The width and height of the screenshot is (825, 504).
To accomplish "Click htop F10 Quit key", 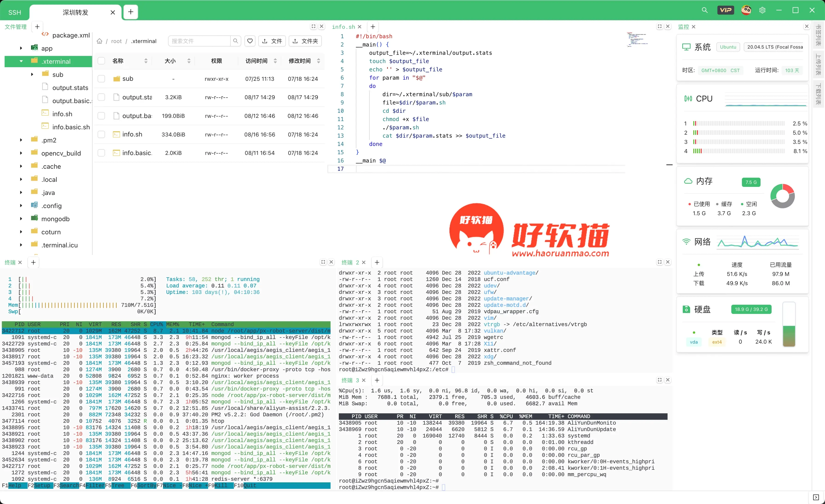I will pyautogui.click(x=245, y=485).
